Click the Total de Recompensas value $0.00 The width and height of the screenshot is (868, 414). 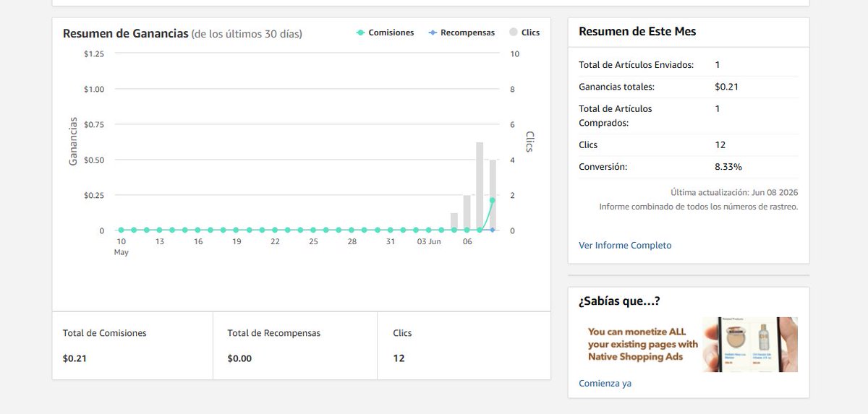coord(239,358)
